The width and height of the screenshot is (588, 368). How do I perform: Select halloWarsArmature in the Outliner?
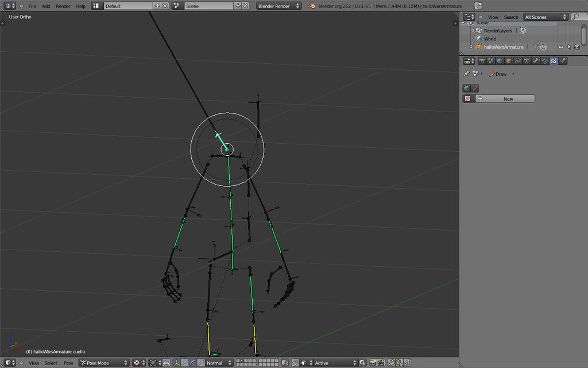[503, 47]
